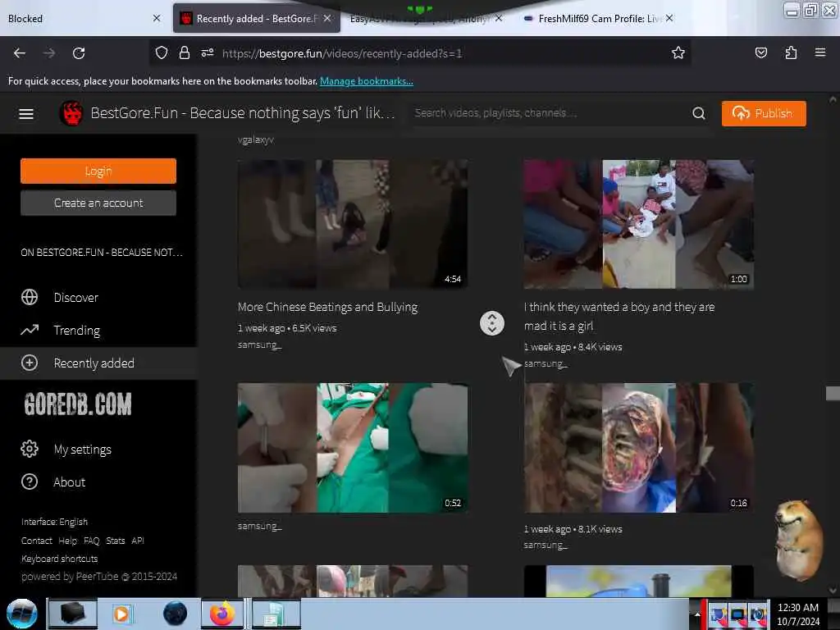Open the API footer link
Screen dimensions: 840x630
(x=138, y=541)
